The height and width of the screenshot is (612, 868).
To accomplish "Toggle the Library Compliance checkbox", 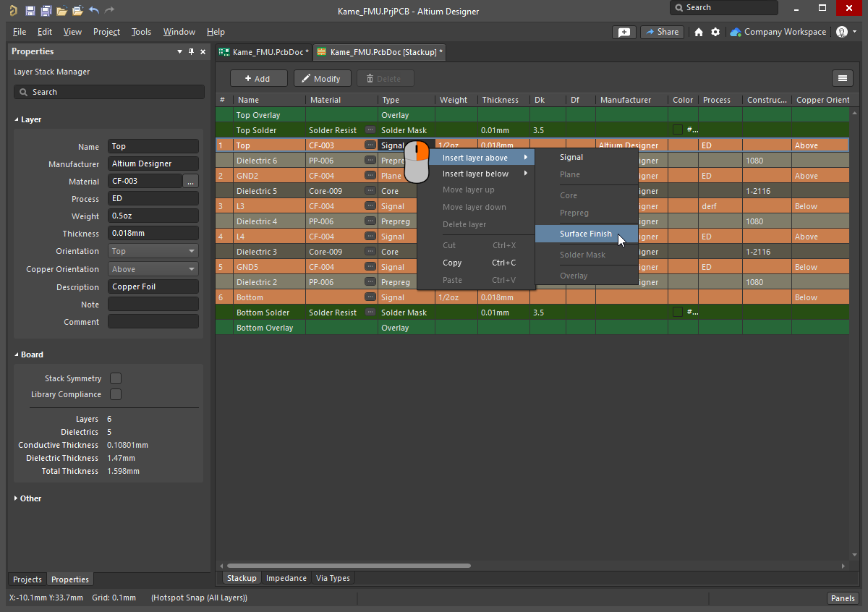I will pyautogui.click(x=116, y=394).
